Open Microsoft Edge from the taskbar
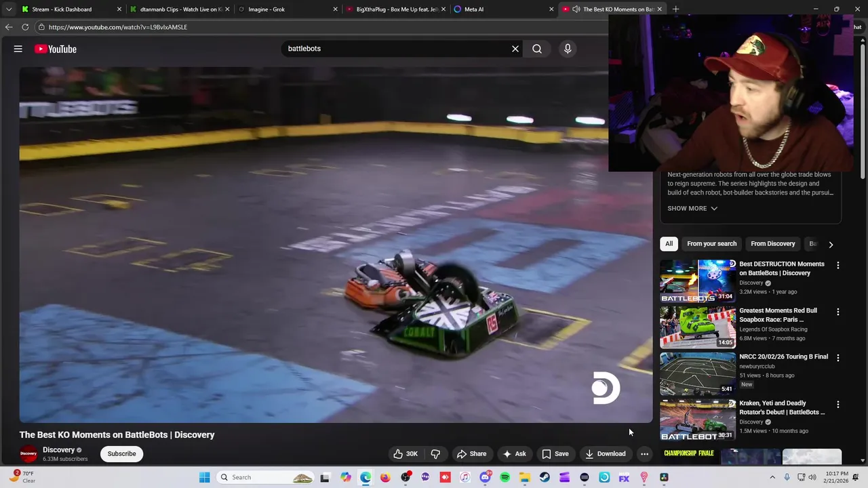 366,477
